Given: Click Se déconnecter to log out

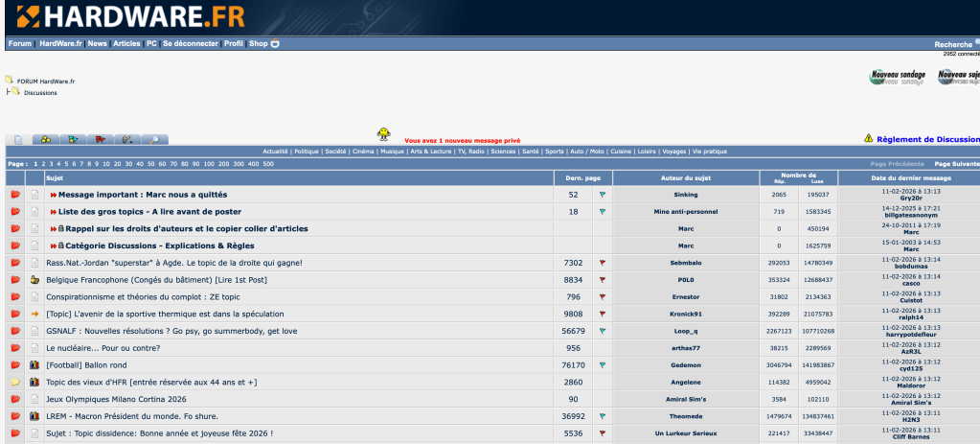Looking at the screenshot, I should (192, 43).
